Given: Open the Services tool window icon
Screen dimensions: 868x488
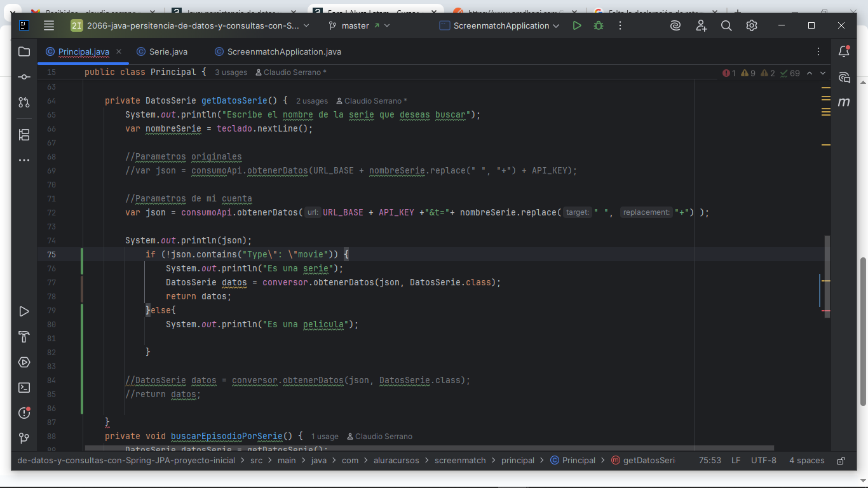Looking at the screenshot, I should pyautogui.click(x=24, y=362).
